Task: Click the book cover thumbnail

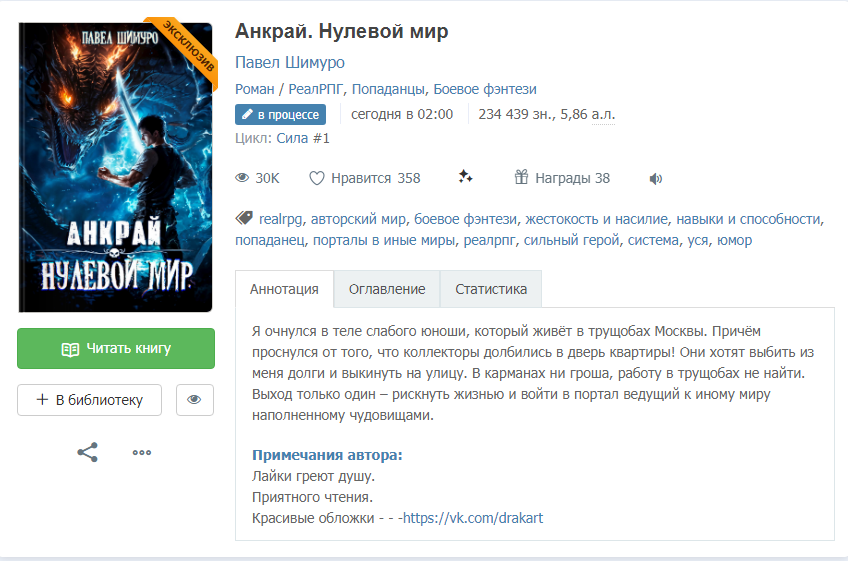Action: tap(115, 167)
